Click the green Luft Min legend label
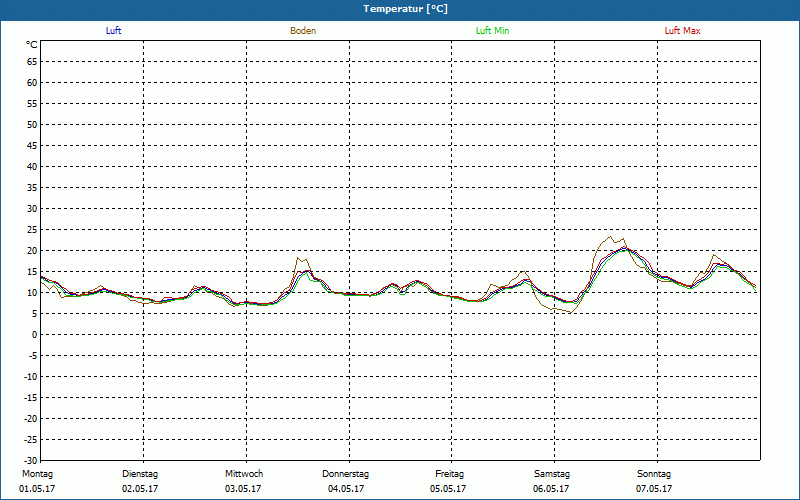 coord(492,31)
